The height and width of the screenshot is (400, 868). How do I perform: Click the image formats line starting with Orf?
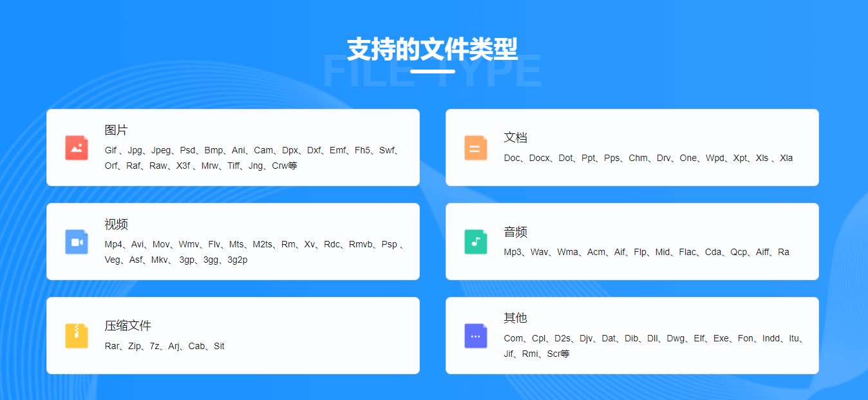tap(201, 166)
